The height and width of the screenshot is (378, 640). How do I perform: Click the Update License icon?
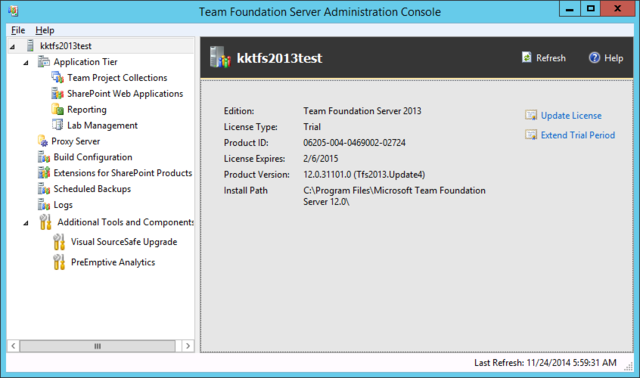(531, 116)
